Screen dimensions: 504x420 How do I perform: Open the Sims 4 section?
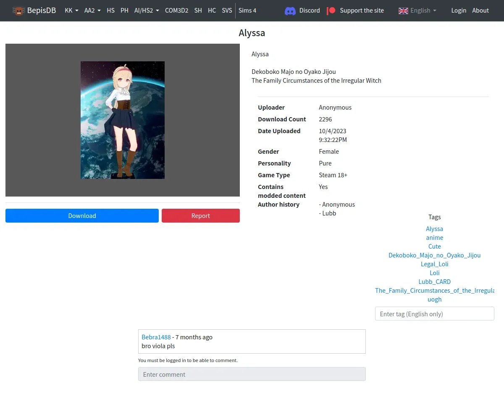click(247, 10)
